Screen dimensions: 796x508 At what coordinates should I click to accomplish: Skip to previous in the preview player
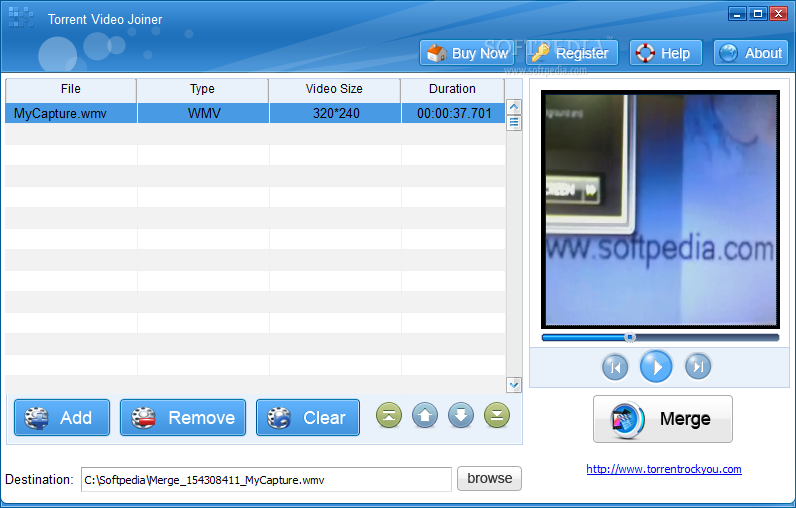coord(615,367)
